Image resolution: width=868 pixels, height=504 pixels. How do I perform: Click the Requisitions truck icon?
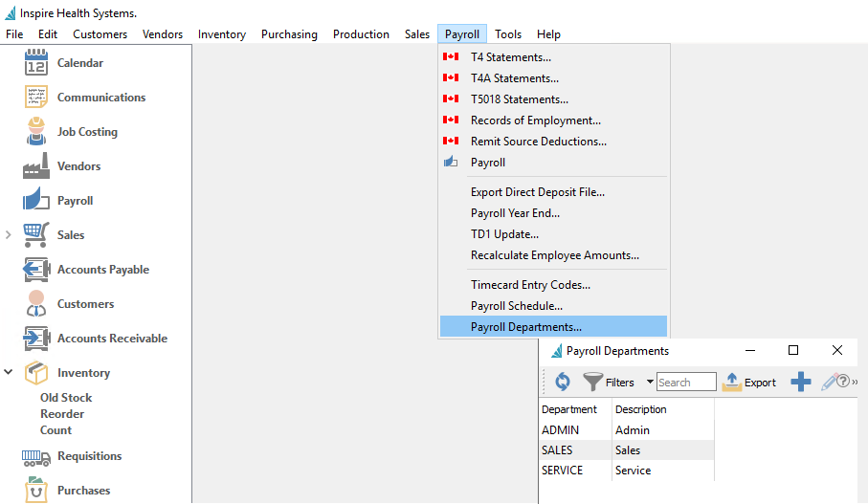point(35,456)
